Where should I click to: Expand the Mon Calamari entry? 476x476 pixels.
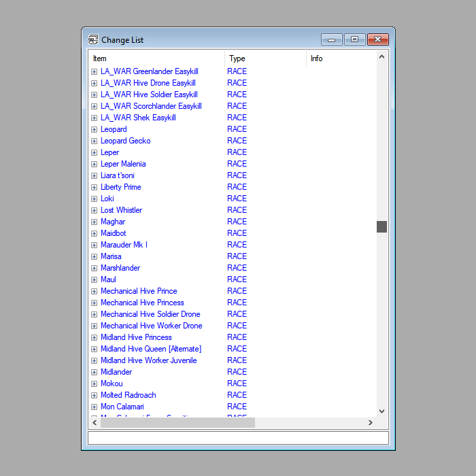tap(94, 407)
